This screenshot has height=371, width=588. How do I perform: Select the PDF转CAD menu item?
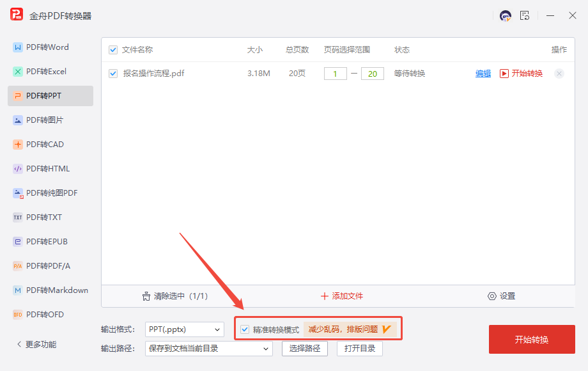point(50,145)
